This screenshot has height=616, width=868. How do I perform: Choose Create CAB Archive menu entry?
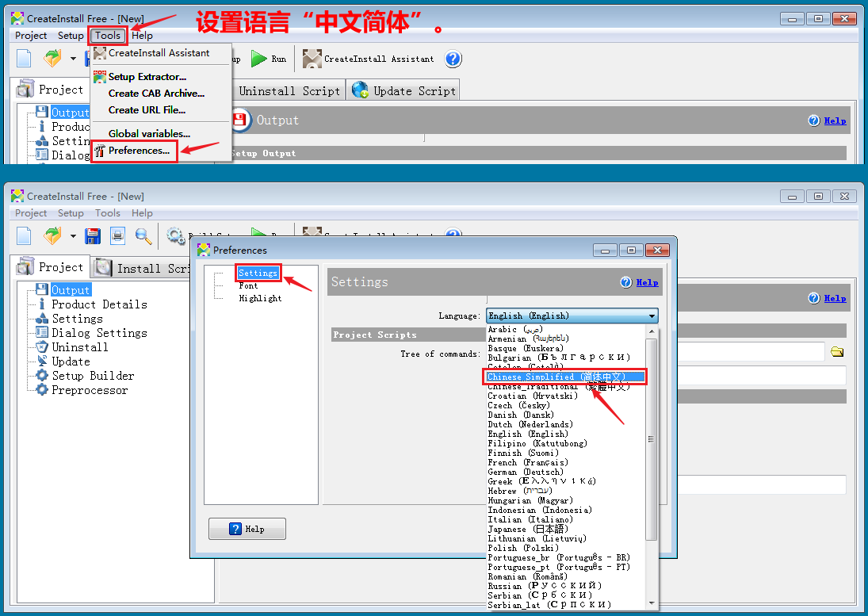click(x=156, y=94)
